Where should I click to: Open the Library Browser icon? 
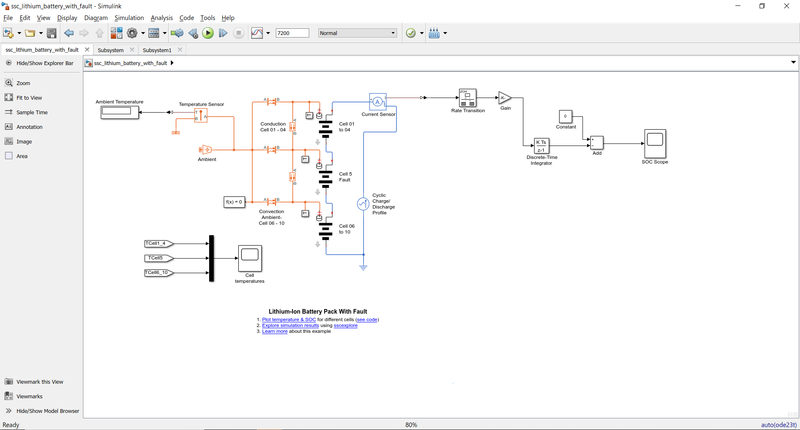point(116,33)
